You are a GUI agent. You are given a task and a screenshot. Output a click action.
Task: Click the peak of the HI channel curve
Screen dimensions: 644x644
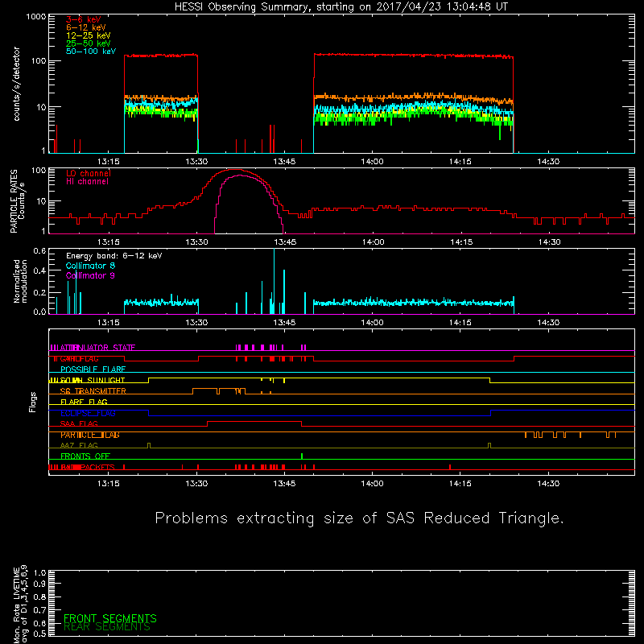pos(240,175)
